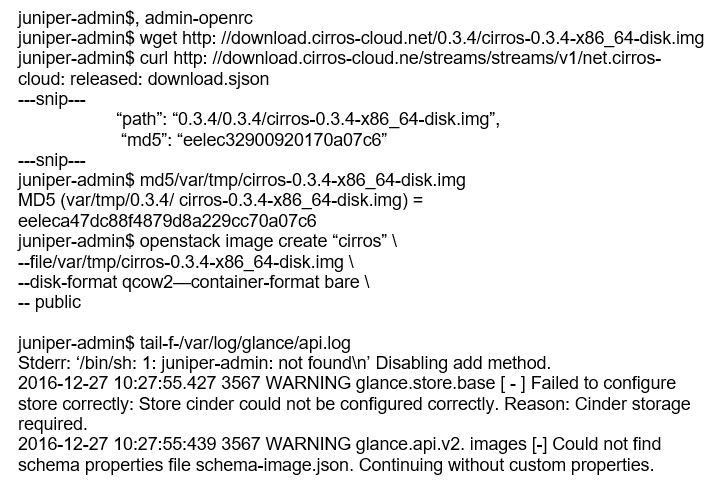Viewport: 719px width, 484px height.
Task: Click the second ---snip--- separator
Action: click(52, 160)
